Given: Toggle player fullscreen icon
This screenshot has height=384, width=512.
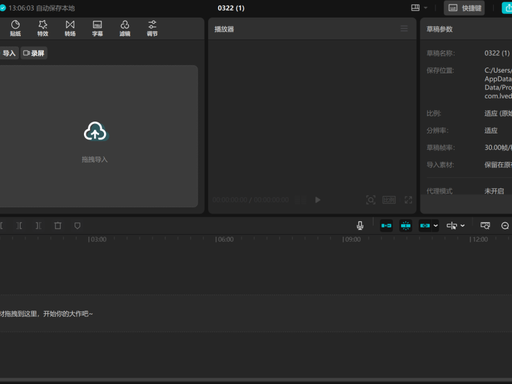Looking at the screenshot, I should 408,200.
